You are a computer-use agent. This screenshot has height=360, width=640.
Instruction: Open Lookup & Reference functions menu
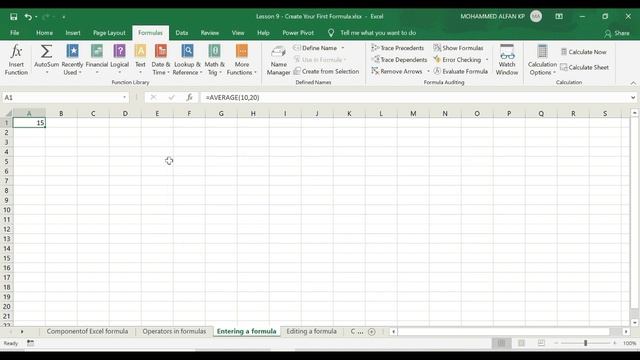187,60
